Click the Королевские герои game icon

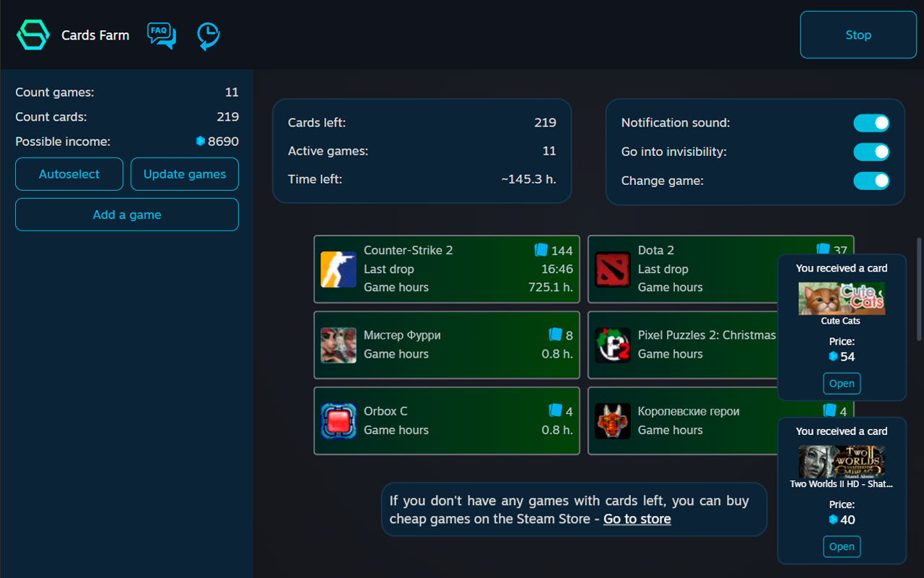pyautogui.click(x=613, y=420)
